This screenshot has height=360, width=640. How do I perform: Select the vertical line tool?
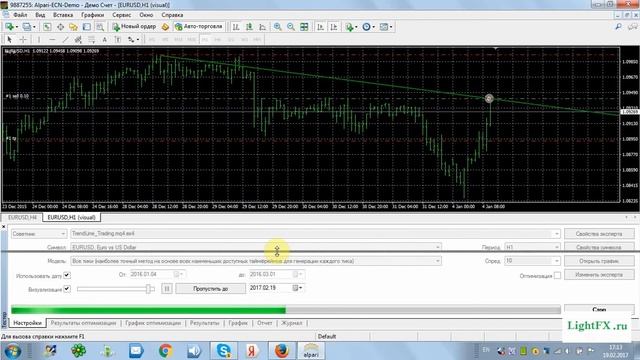[x=39, y=39]
